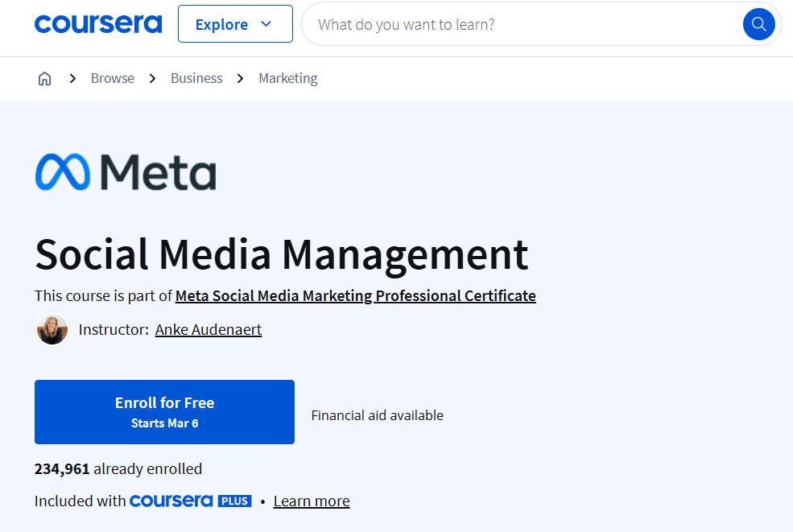Click the instructor's profile photo
This screenshot has height=532, width=793.
click(x=52, y=329)
